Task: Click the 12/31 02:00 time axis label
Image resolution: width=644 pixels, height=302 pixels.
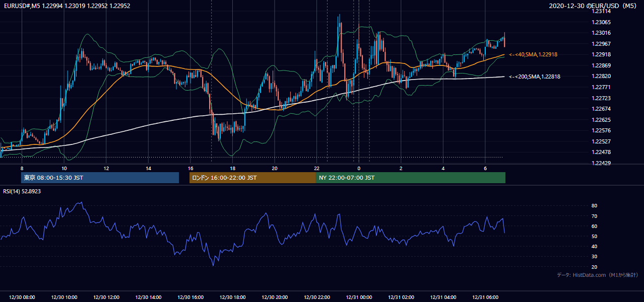Action: coord(401,297)
